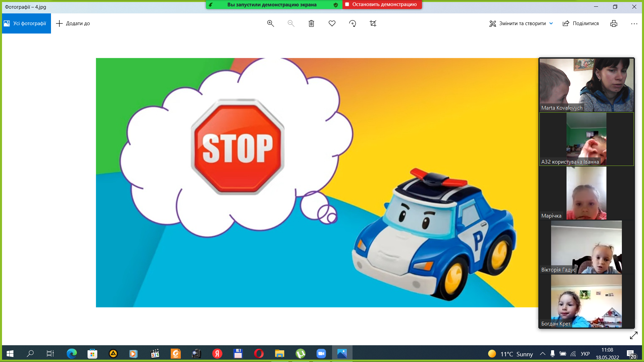Minimize the Photos window
The width and height of the screenshot is (644, 362).
point(596,7)
